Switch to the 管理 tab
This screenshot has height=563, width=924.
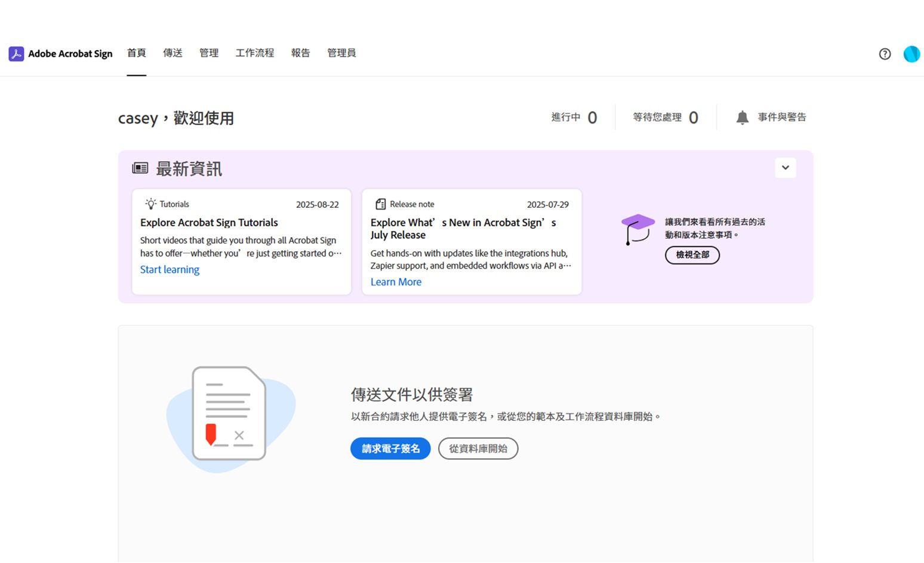pyautogui.click(x=209, y=53)
